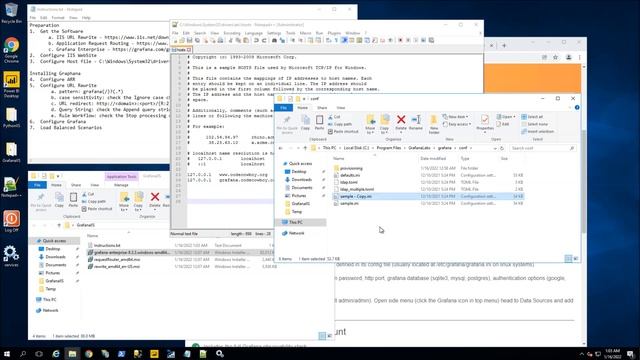Click Find binoculars icon in Notepad++ toolbar
This screenshot has height=360, width=640.
(274, 40)
